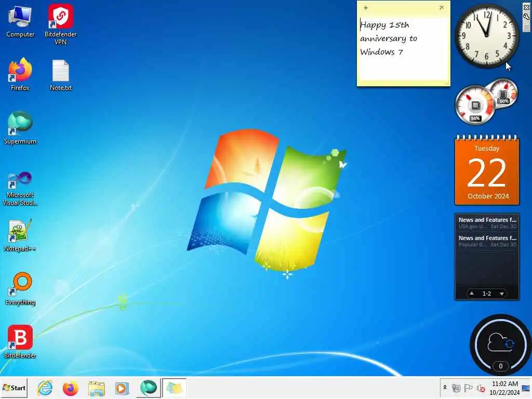Open the taskbar clock showing 11:02 AM
Image resolution: width=532 pixels, height=399 pixels.
504,388
